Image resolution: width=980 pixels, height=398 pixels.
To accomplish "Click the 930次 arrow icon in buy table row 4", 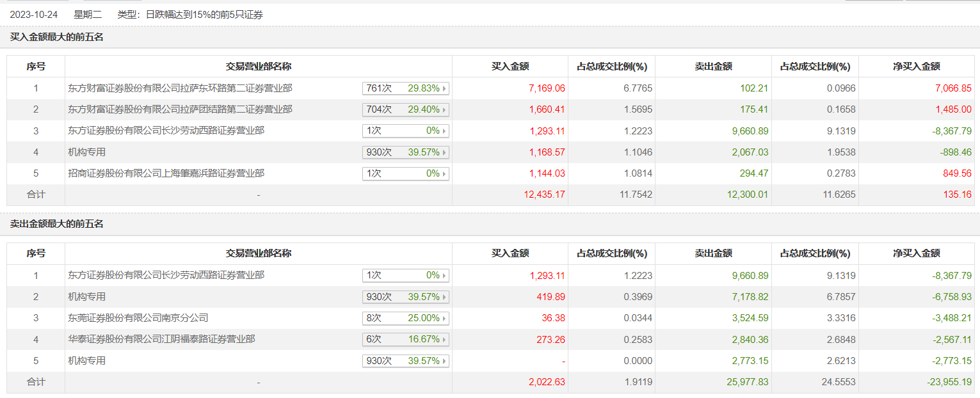I will 445,152.
